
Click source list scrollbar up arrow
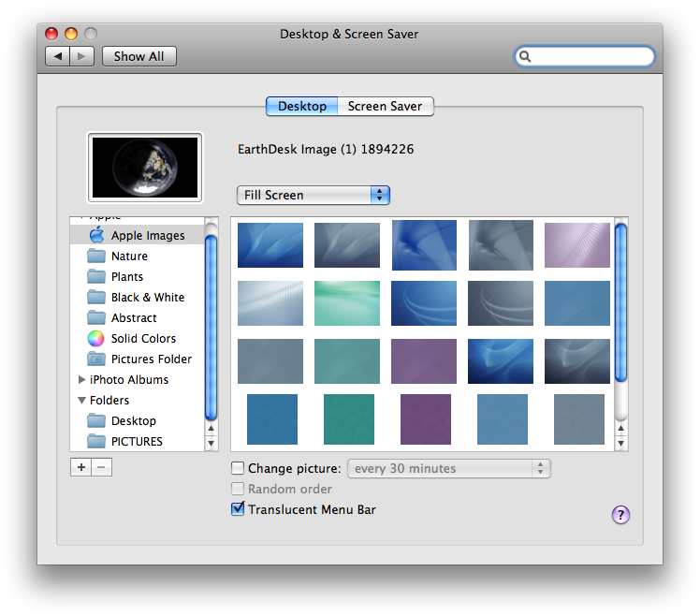[x=211, y=429]
